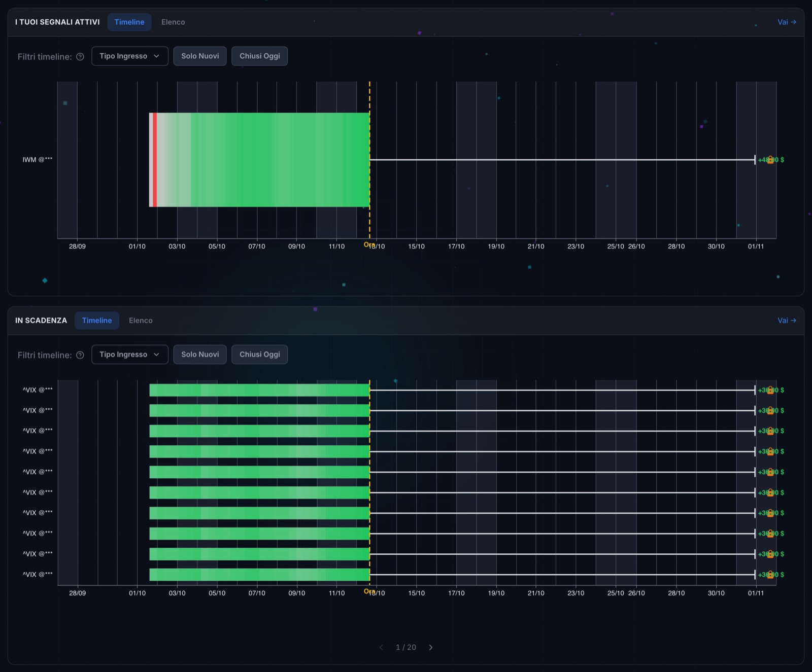This screenshot has width=812, height=672.
Task: Go to previous page of In Scadenza list
Action: point(382,647)
